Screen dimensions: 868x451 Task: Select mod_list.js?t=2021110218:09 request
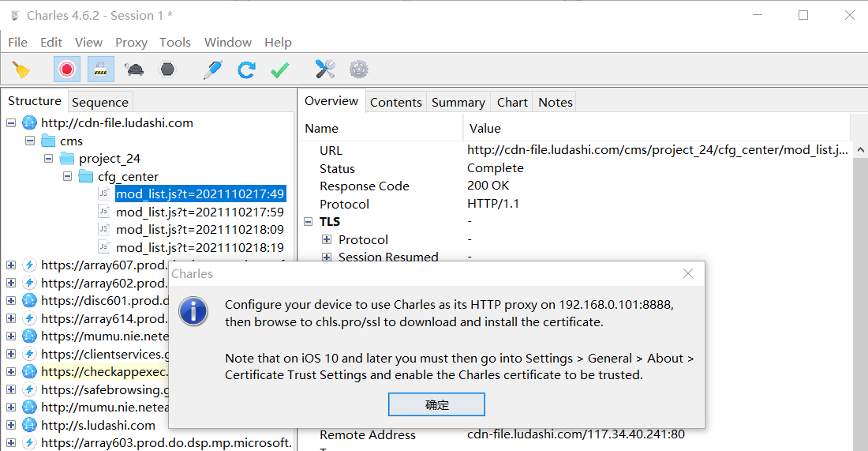[x=200, y=229]
